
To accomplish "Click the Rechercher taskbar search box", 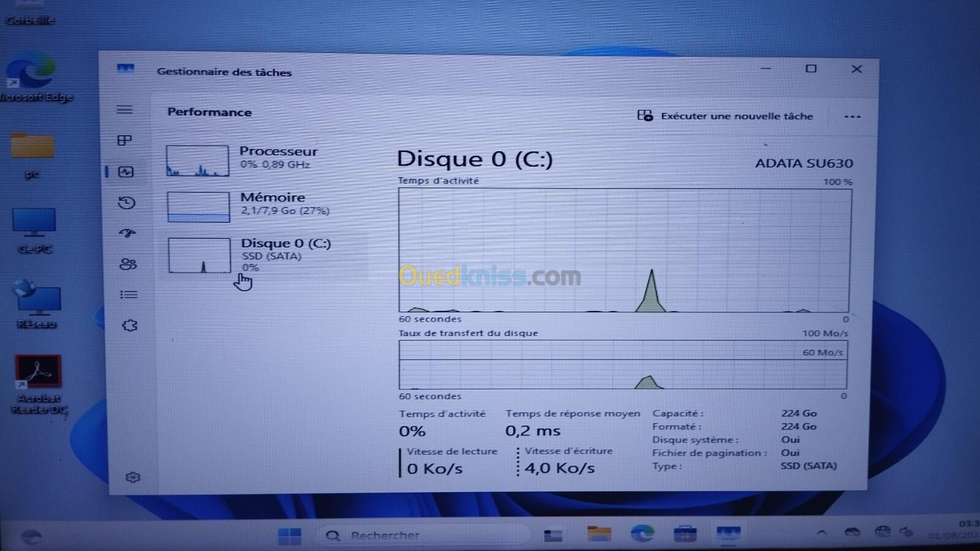I will (423, 536).
